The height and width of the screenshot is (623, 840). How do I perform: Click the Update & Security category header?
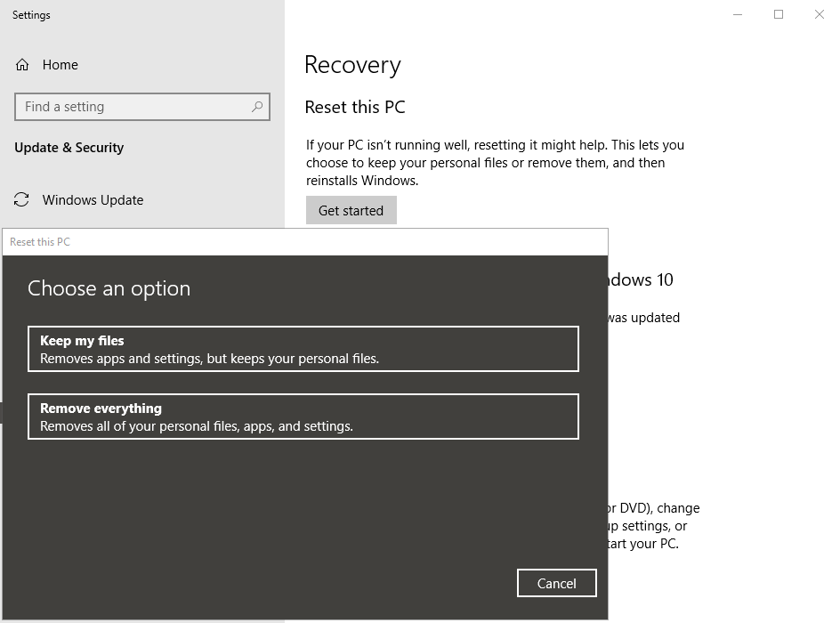point(69,148)
